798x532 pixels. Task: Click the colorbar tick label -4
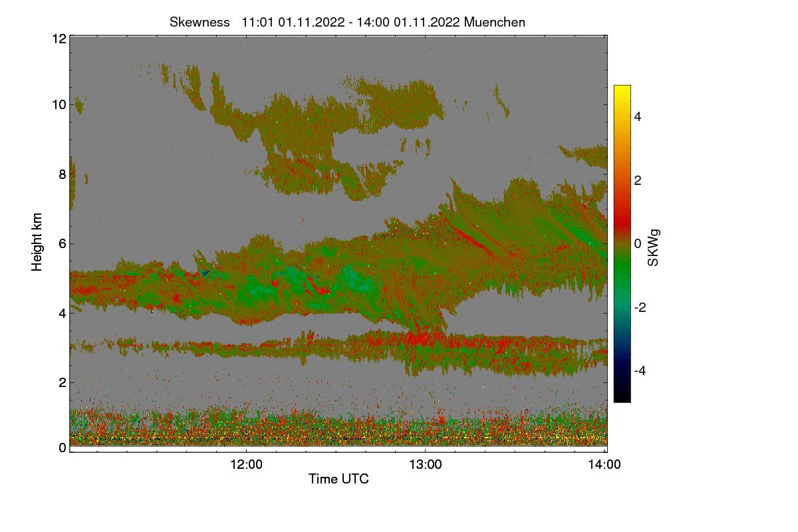click(639, 370)
